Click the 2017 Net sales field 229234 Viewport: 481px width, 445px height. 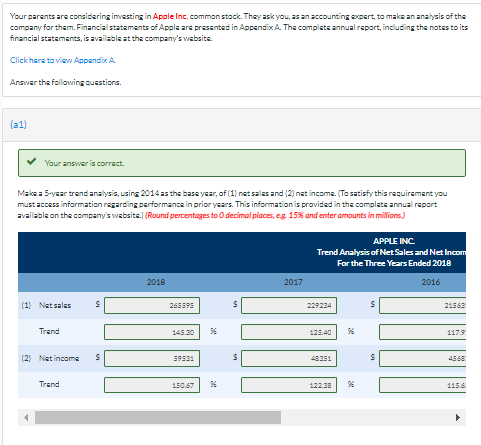click(x=289, y=305)
